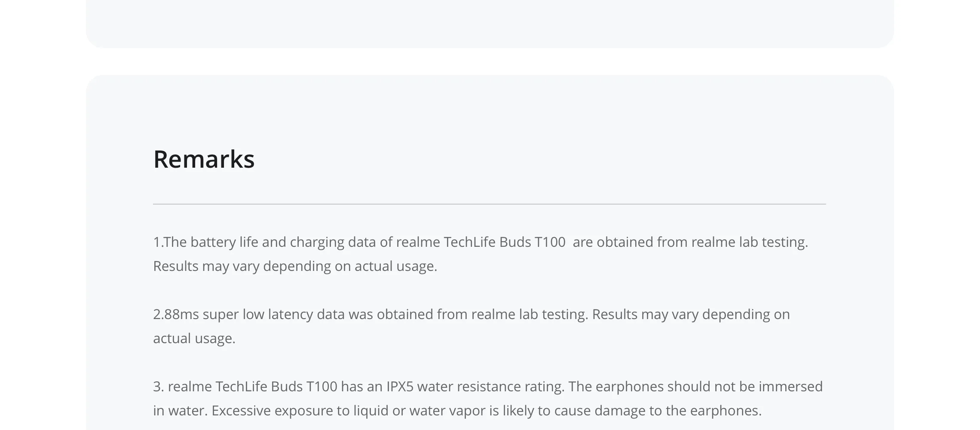Click "The earphones should not be immersed"
Image resolution: width=980 pixels, height=430 pixels.
coord(695,387)
